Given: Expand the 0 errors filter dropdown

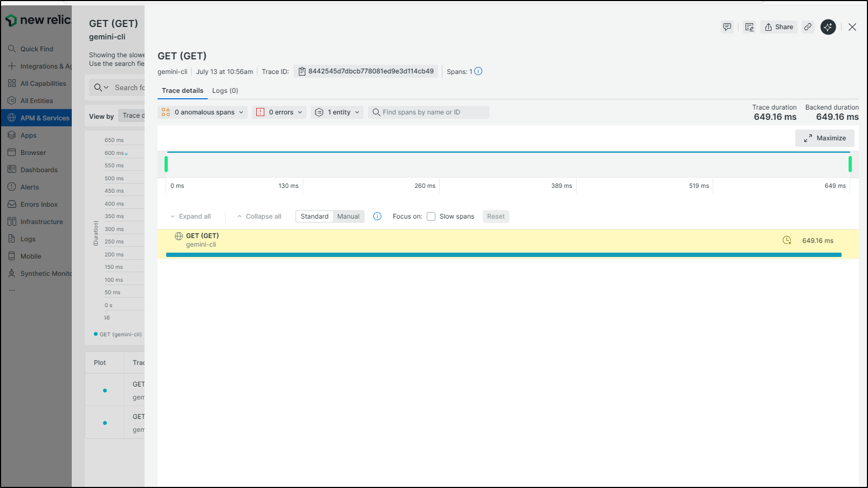Looking at the screenshot, I should point(279,112).
